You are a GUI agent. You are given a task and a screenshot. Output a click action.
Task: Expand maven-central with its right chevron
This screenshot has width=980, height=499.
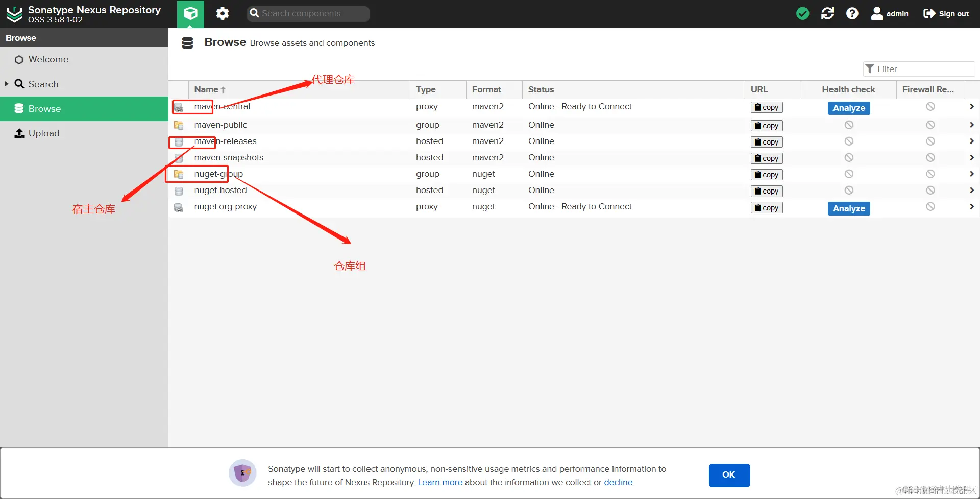[x=972, y=106]
